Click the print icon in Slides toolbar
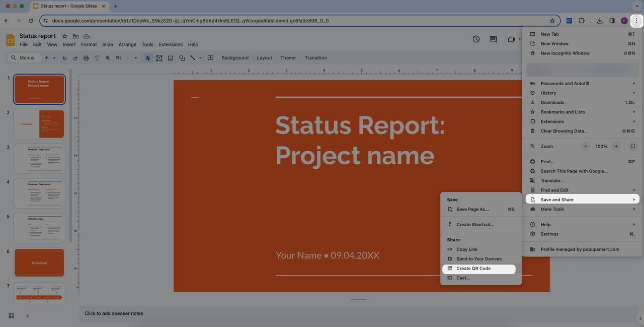Screen dimensions: 644x327 [86, 58]
